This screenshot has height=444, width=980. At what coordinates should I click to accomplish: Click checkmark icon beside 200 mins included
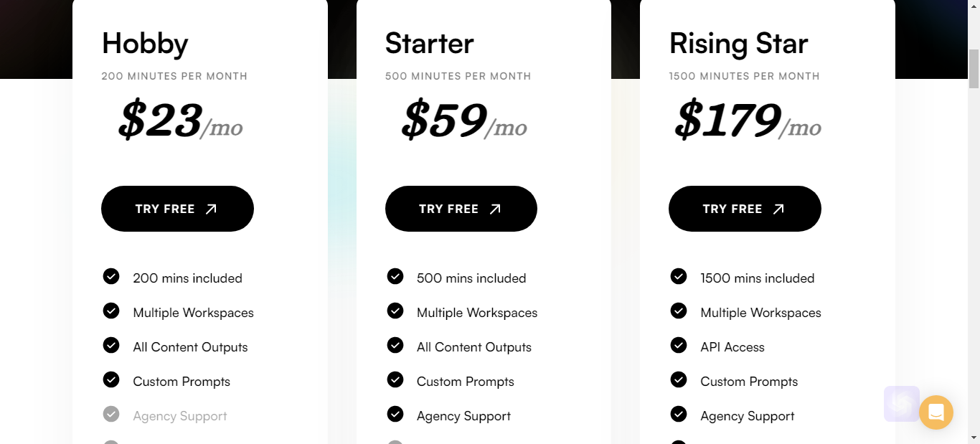(x=111, y=276)
